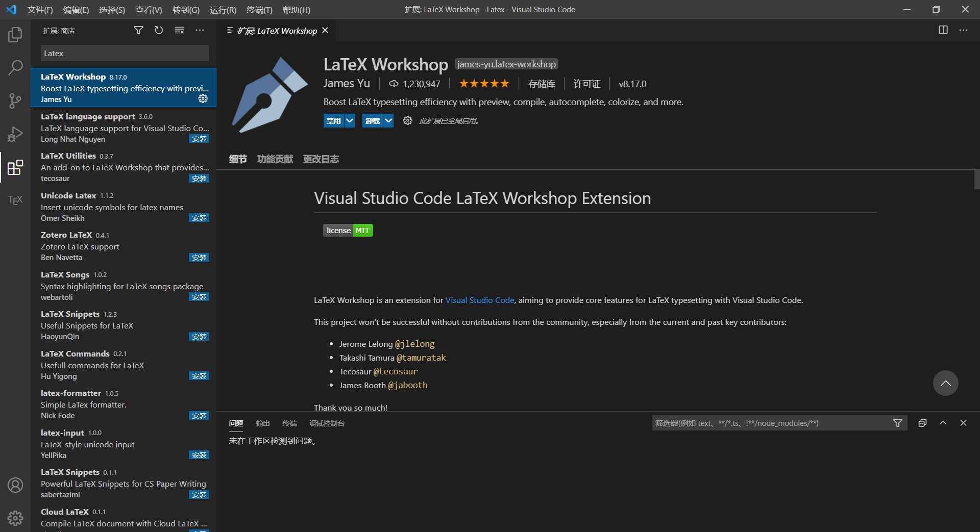
Task: Open the Accounts menu icon
Action: pyautogui.click(x=15, y=485)
